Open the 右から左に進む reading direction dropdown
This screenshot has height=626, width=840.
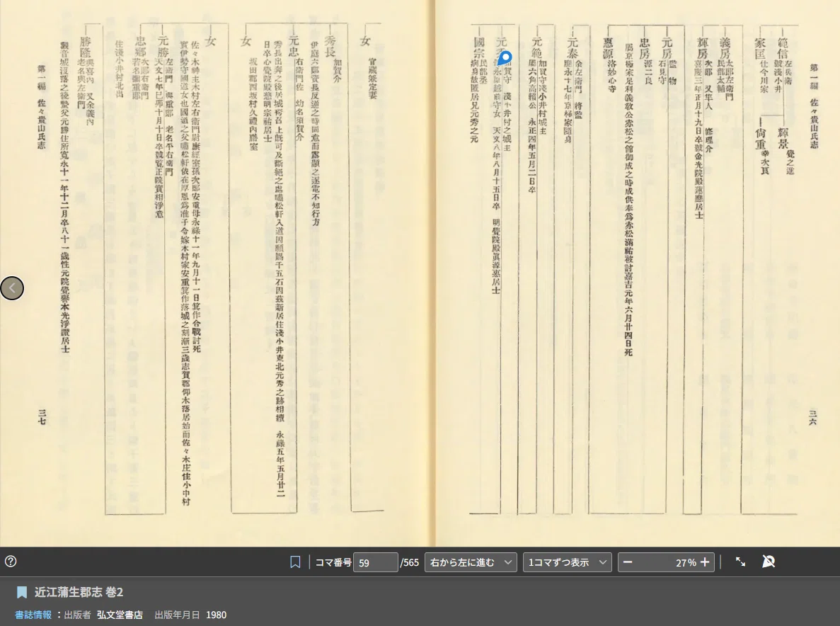pos(471,562)
